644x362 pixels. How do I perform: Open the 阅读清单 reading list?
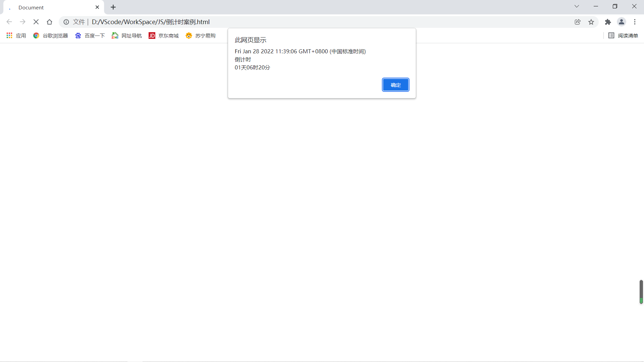(623, 36)
